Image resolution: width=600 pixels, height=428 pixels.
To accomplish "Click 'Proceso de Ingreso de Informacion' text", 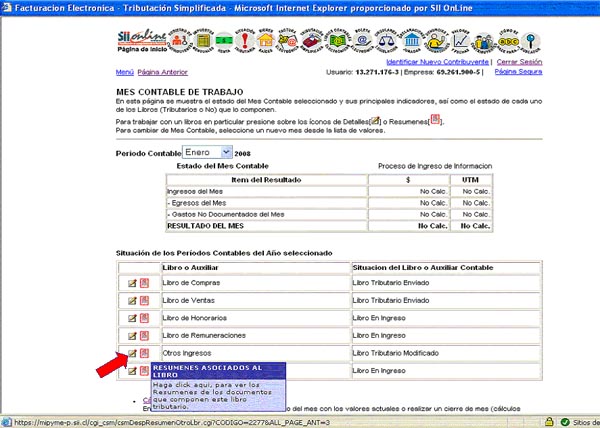I will click(435, 166).
